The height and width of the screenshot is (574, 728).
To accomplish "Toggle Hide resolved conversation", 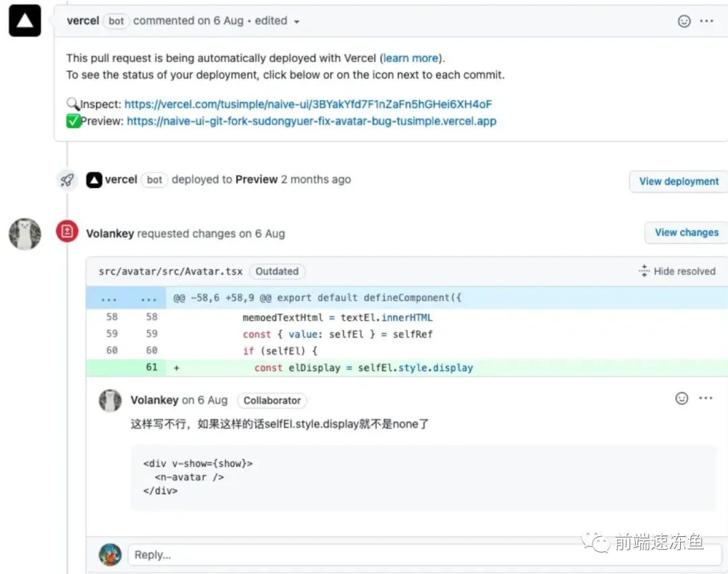I will click(x=677, y=271).
